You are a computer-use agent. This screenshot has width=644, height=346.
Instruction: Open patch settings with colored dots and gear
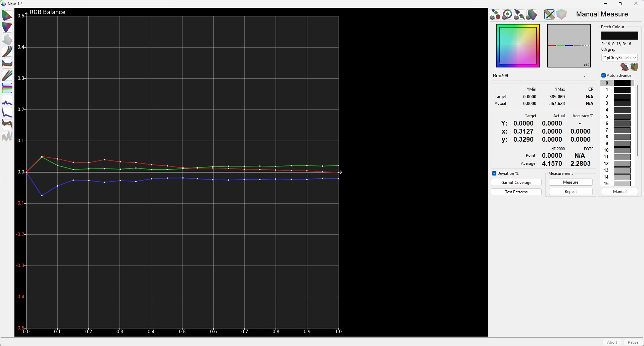point(495,14)
